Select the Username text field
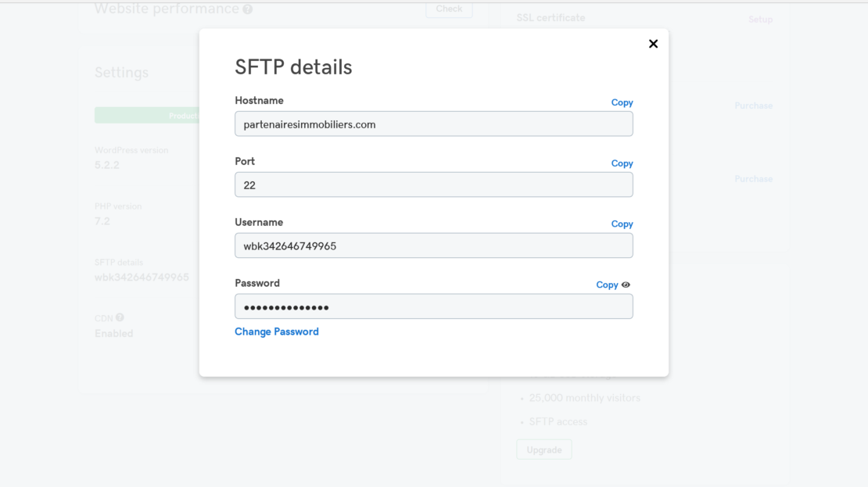Viewport: 868px width, 487px height. (x=433, y=245)
